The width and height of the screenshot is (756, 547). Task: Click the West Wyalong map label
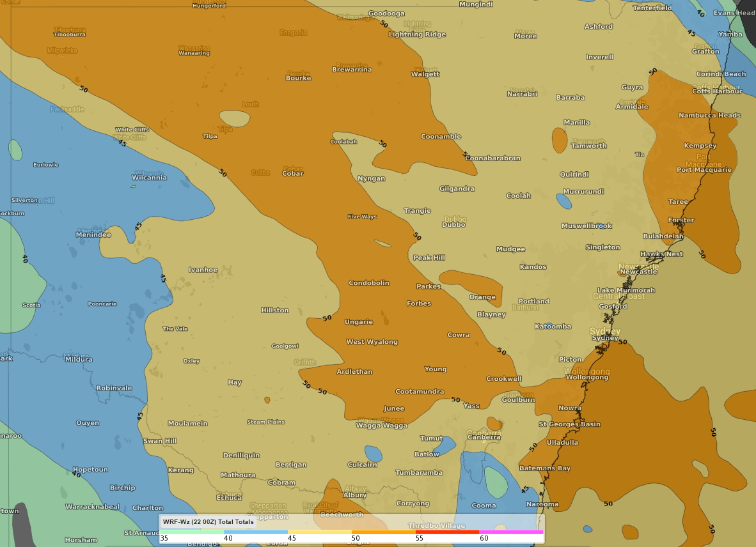372,342
